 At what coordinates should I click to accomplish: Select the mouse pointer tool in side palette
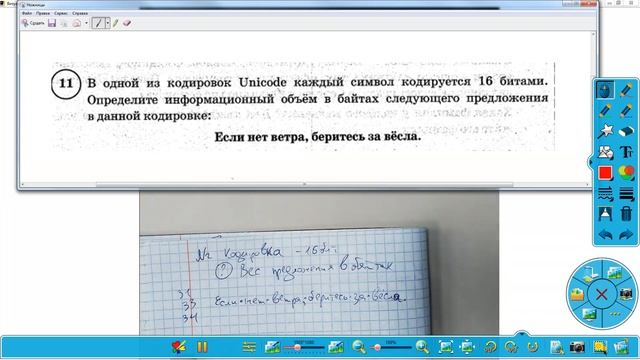[605, 90]
